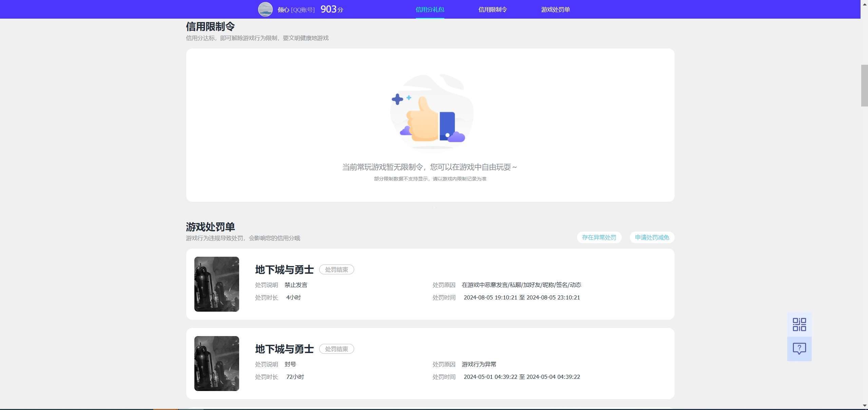868x410 pixels.
Task: Click second 地下城与勇士 game cover thumbnail
Action: (x=217, y=363)
